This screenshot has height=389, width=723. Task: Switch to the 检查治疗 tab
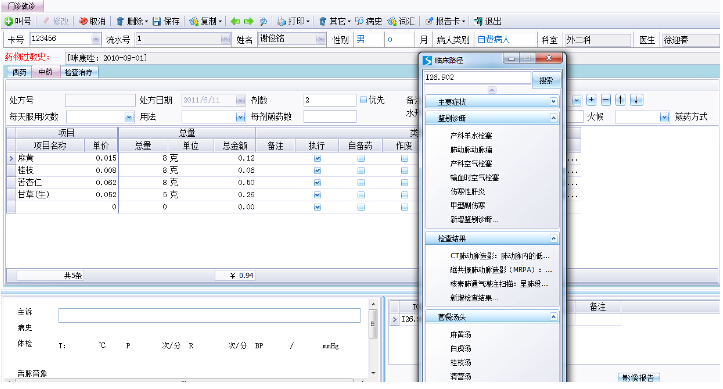78,72
